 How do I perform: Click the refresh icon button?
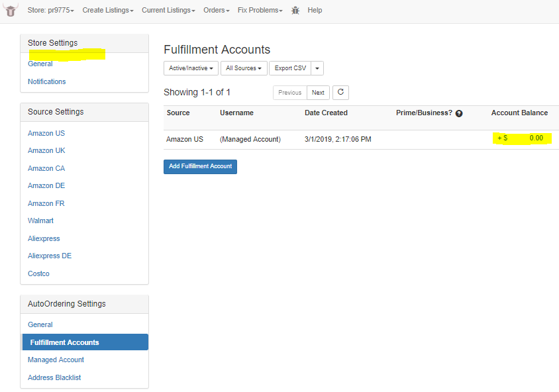[340, 92]
